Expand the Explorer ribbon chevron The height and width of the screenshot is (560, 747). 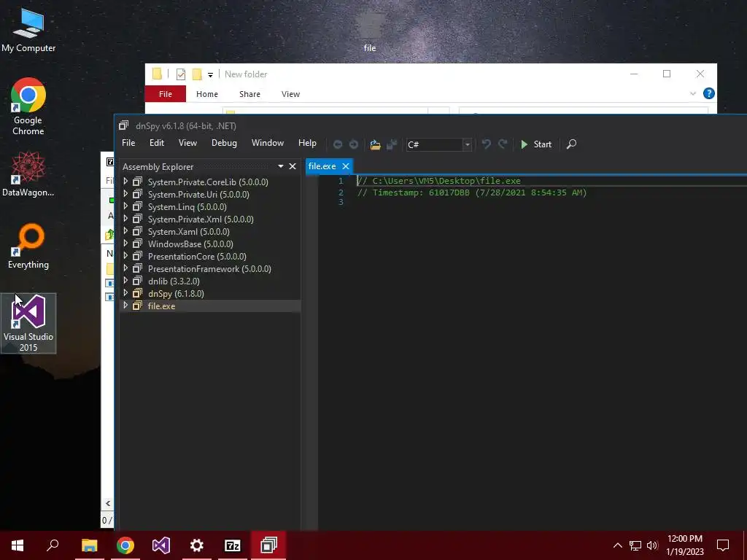pyautogui.click(x=693, y=93)
